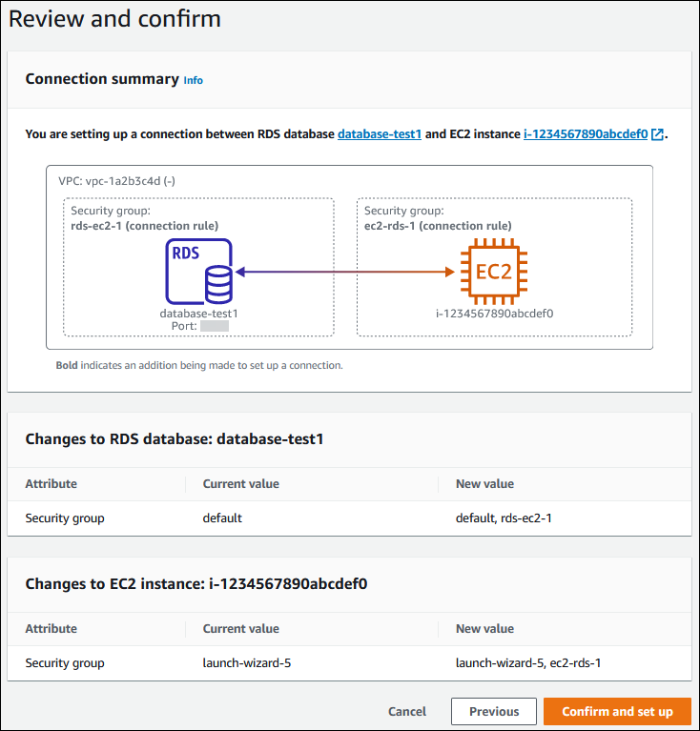Open the database-test1 hyperlink

tap(380, 135)
